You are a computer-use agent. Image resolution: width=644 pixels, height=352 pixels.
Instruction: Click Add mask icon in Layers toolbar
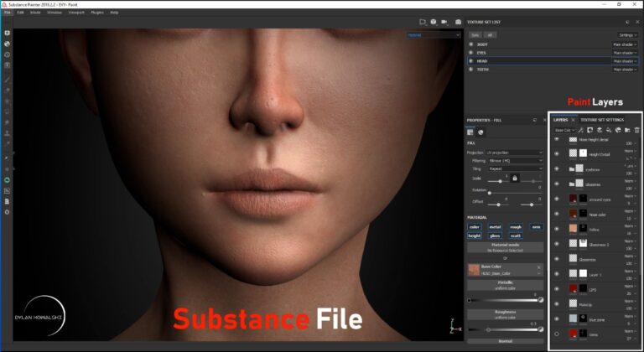pyautogui.click(x=589, y=130)
